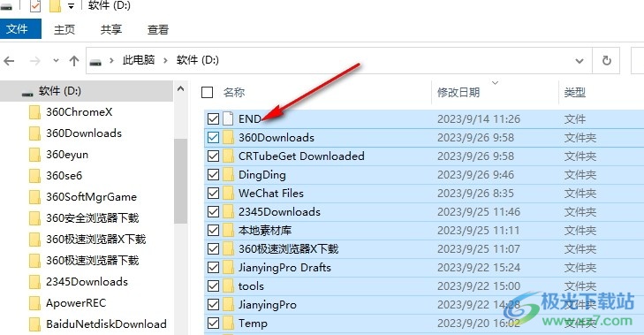Uncheck the WeChat Files checkbox
This screenshot has width=644, height=335.
(213, 194)
